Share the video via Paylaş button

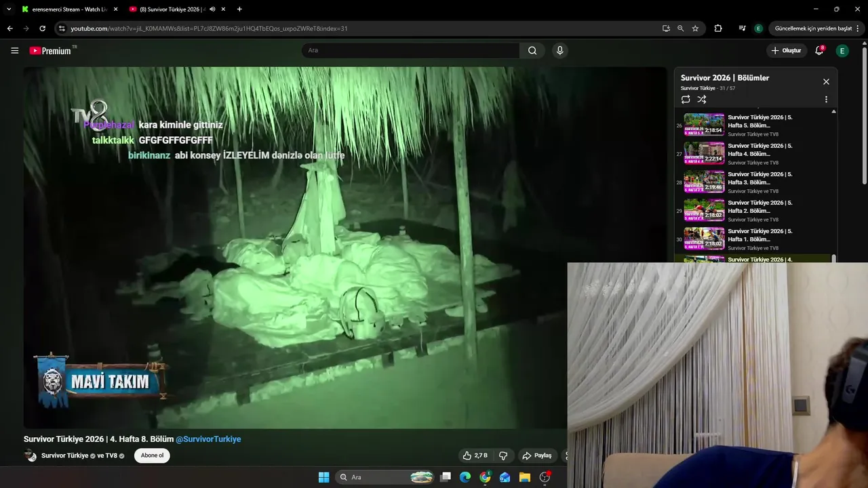pos(537,455)
